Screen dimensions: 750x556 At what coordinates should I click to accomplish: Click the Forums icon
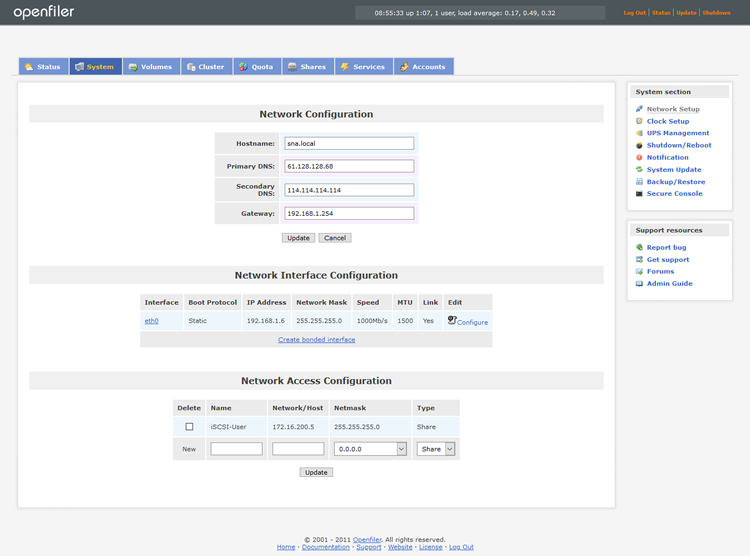[x=639, y=271]
